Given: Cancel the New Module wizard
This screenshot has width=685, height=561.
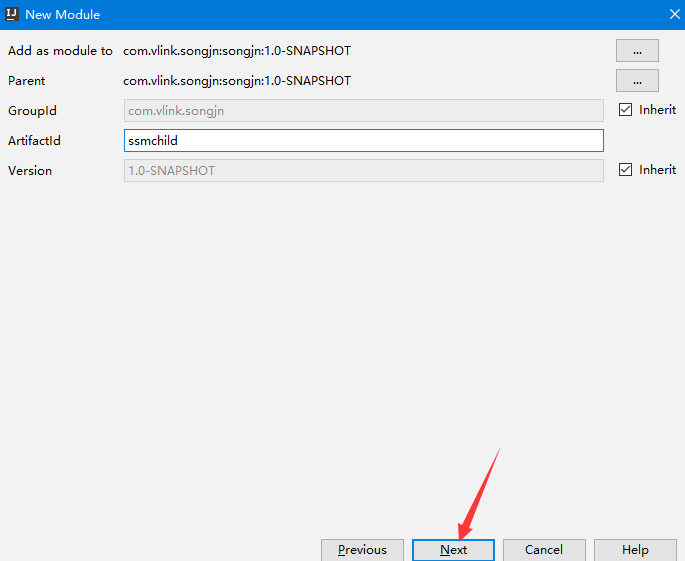Looking at the screenshot, I should coord(544,550).
